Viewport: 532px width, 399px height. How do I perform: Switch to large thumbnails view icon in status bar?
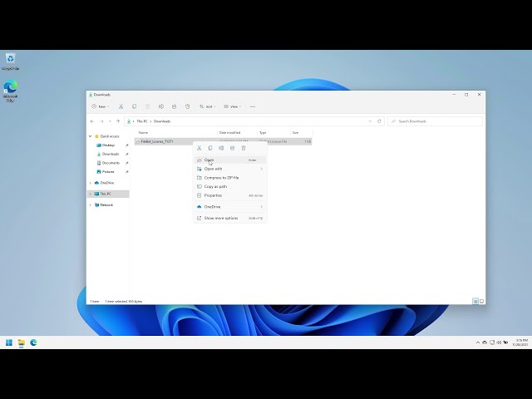point(481,301)
